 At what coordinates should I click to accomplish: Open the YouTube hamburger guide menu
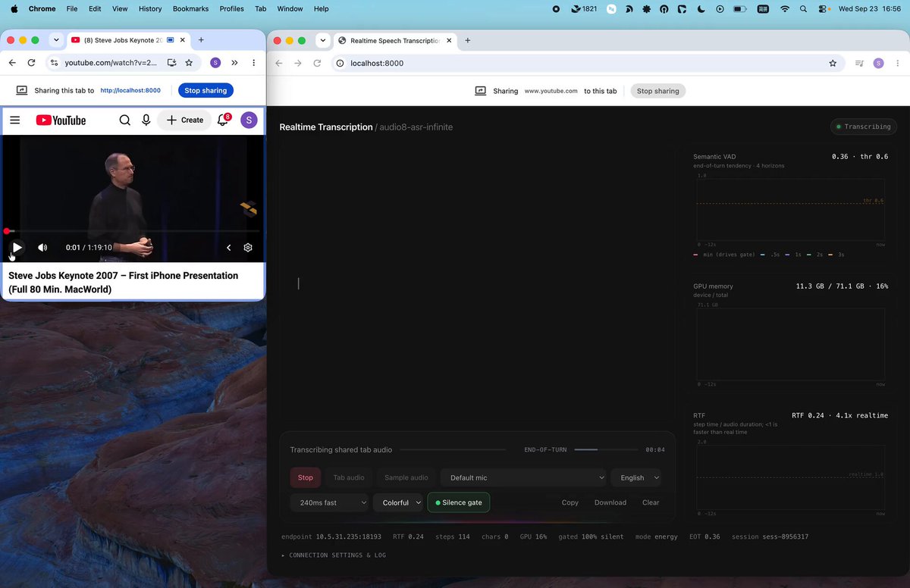pos(15,120)
